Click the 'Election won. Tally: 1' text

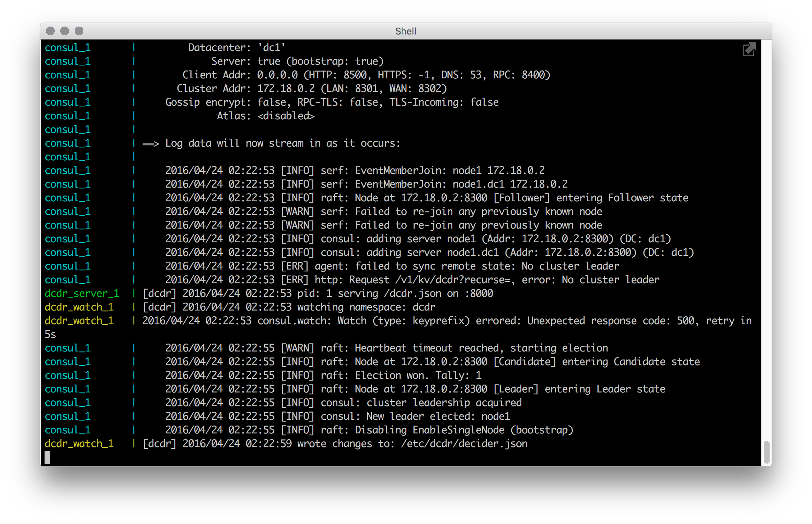click(418, 375)
